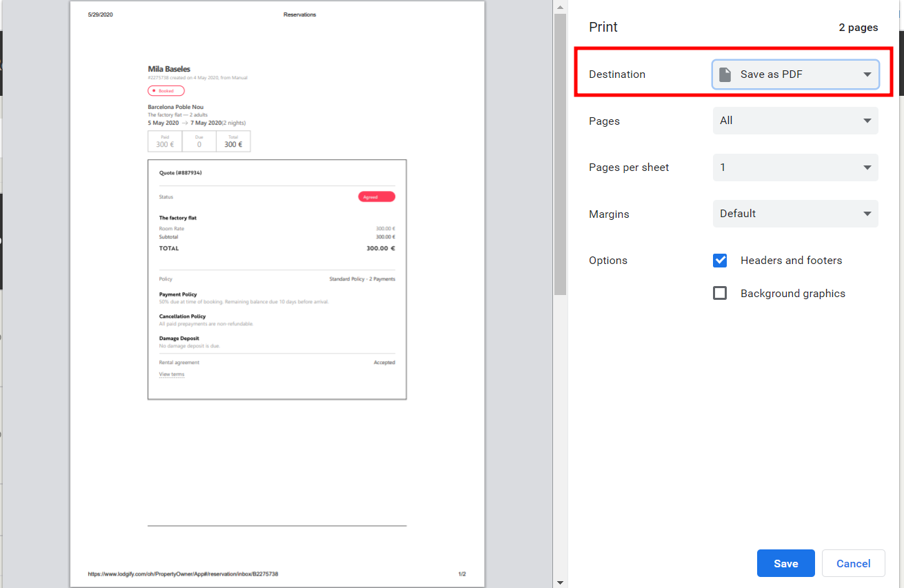Open the Pages per sheet dropdown
Screen dimensions: 904x588
tap(795, 168)
